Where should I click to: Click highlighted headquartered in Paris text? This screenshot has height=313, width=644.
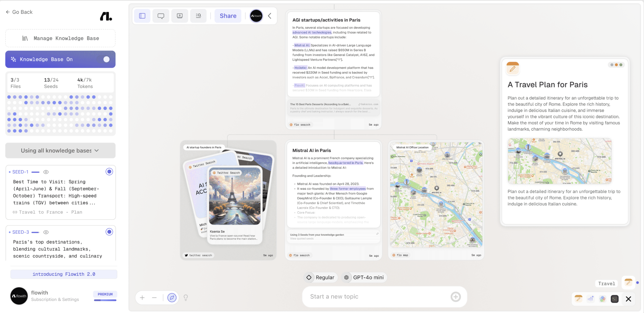tap(346, 163)
